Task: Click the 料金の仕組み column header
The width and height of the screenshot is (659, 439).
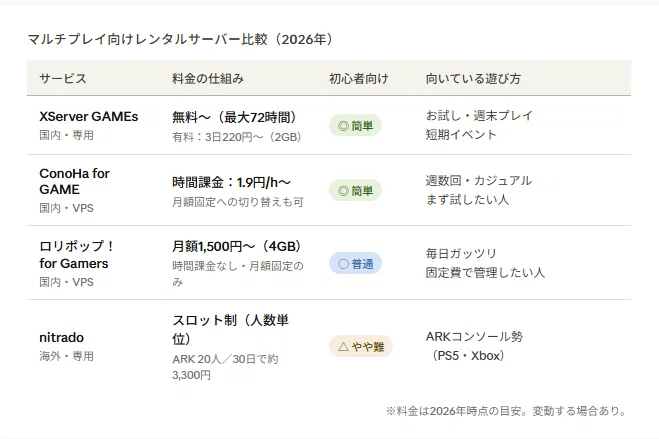Action: [x=208, y=79]
